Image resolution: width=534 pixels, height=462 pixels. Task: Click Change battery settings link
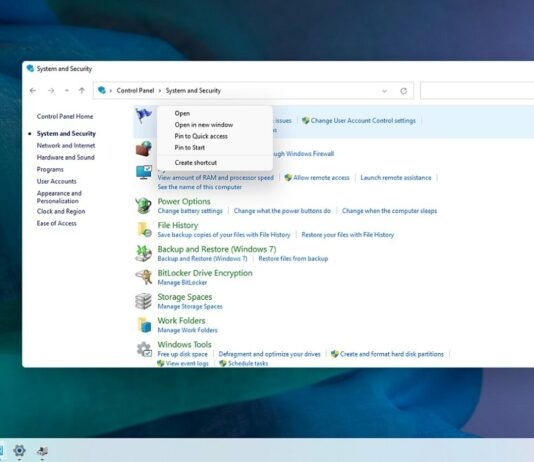coord(190,211)
